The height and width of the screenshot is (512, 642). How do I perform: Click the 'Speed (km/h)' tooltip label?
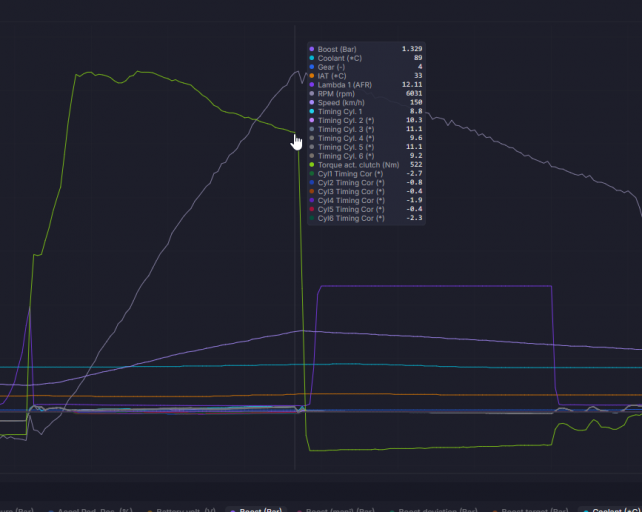tap(341, 103)
